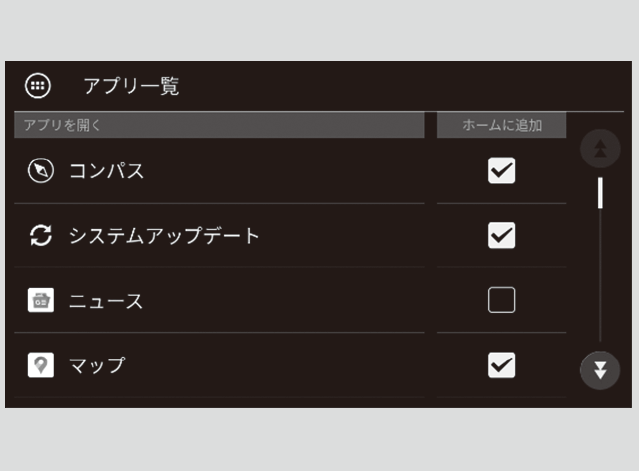Select the ホームに追加 column header
The image size is (639, 471).
[x=501, y=125]
